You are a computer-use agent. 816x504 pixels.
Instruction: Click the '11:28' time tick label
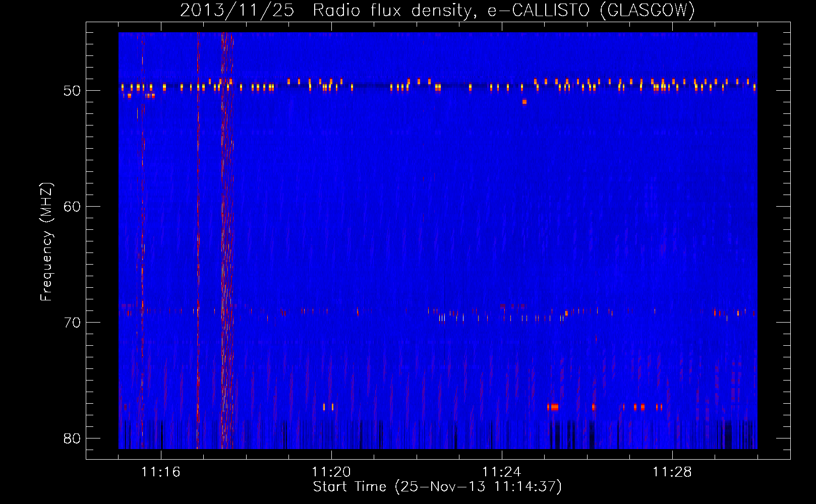(x=672, y=472)
